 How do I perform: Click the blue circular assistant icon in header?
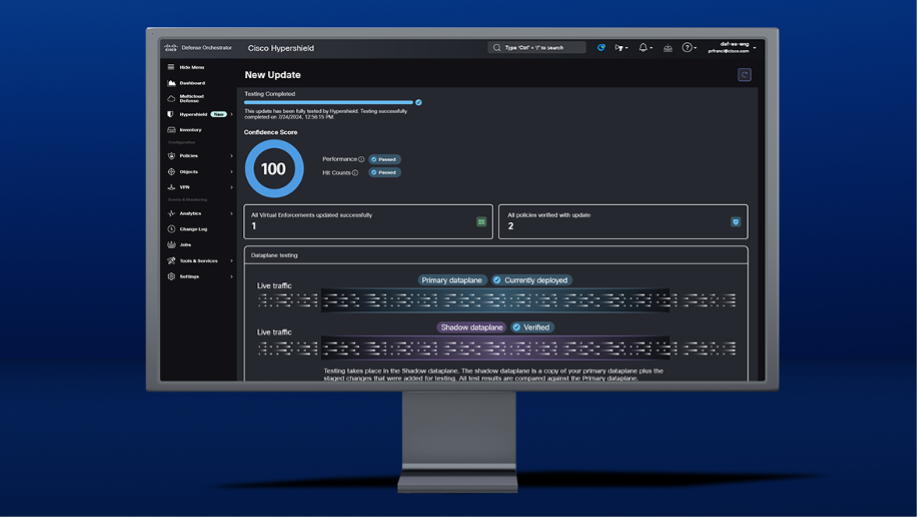(x=601, y=48)
